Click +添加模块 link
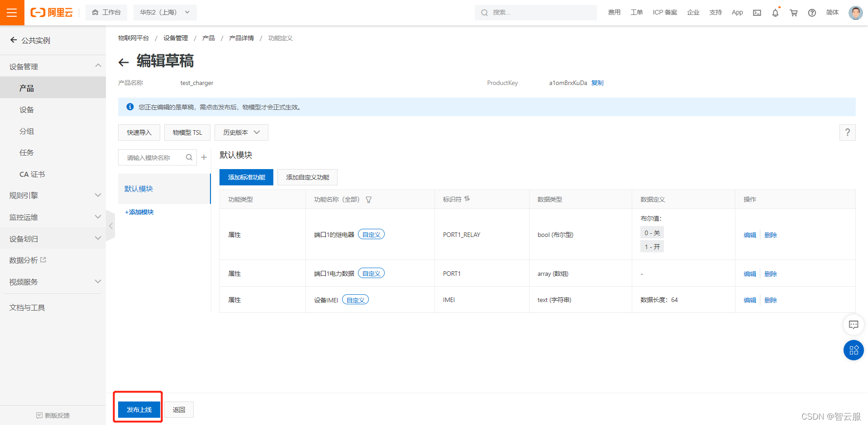Image resolution: width=868 pixels, height=425 pixels. [139, 212]
